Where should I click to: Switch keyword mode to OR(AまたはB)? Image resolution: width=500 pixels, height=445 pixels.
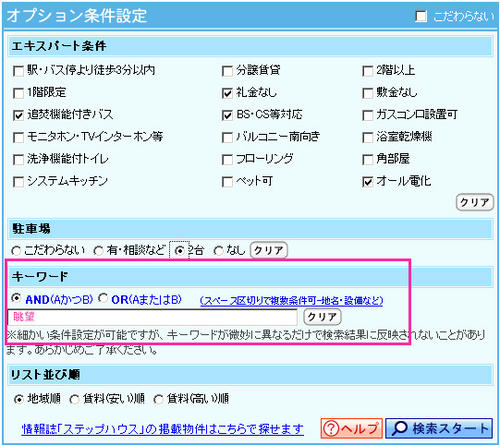click(x=103, y=298)
